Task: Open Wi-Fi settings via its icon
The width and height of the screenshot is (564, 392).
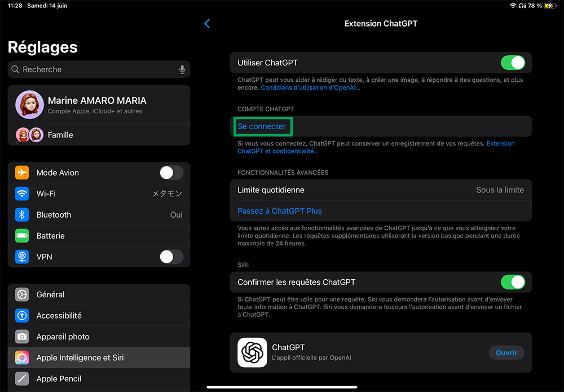Action: (x=22, y=193)
